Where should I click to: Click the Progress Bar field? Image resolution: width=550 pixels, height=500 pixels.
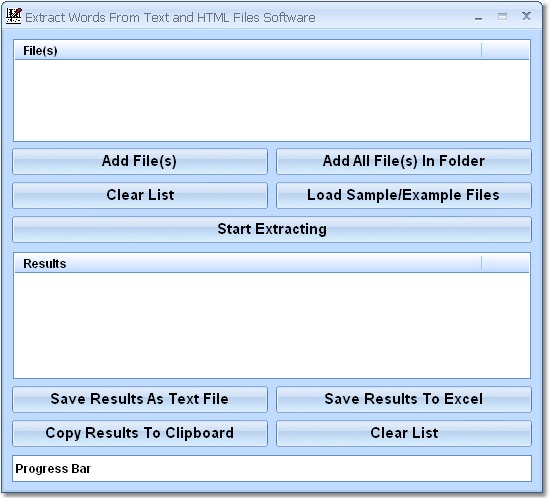272,469
